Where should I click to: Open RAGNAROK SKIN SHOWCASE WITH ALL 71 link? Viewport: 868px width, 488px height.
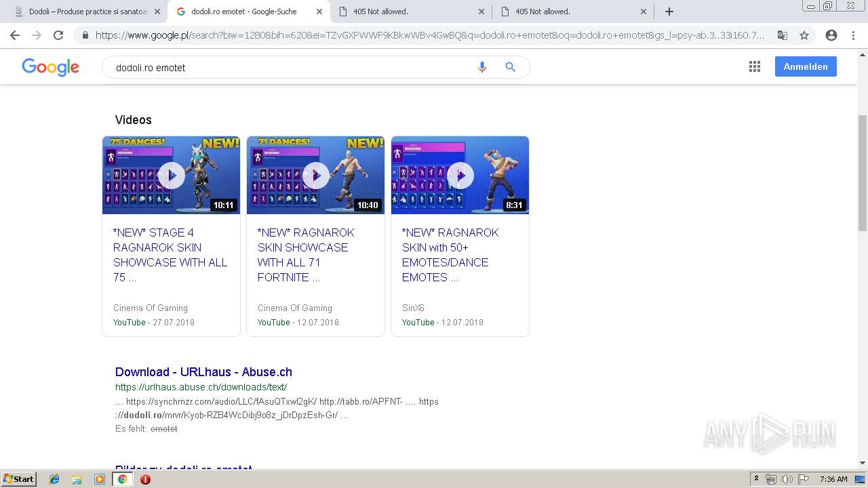[x=306, y=255]
